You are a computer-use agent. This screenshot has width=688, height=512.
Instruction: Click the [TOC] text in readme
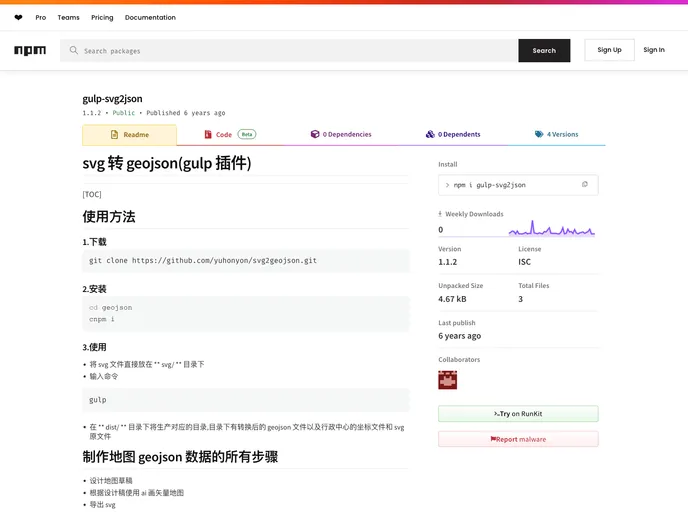tap(92, 194)
